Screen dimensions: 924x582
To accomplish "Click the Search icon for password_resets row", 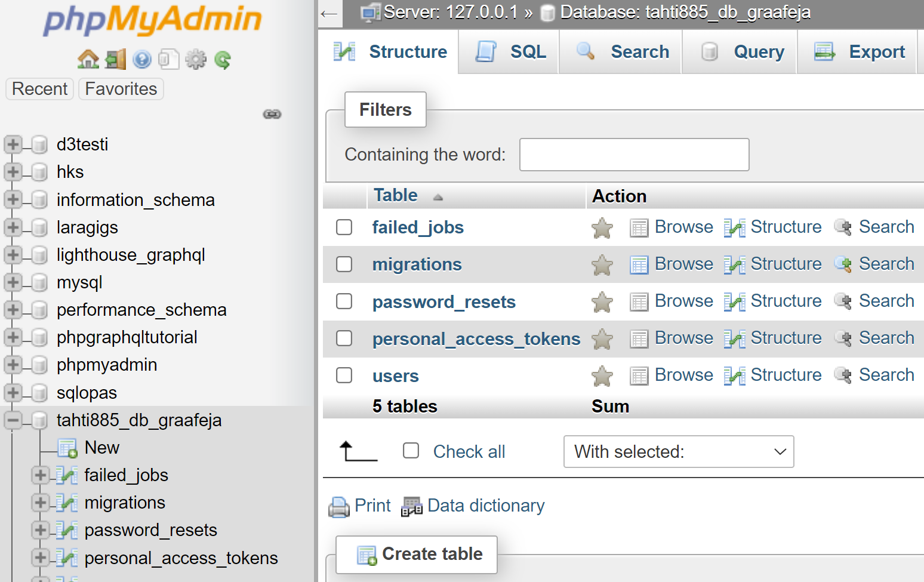I will coord(843,301).
